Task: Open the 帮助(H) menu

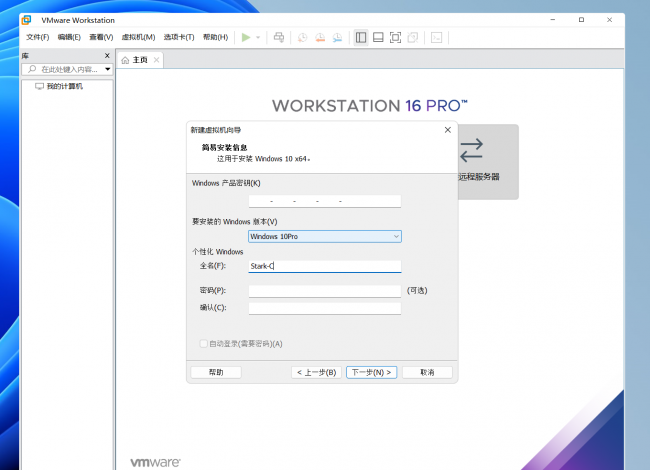Action: (x=216, y=37)
